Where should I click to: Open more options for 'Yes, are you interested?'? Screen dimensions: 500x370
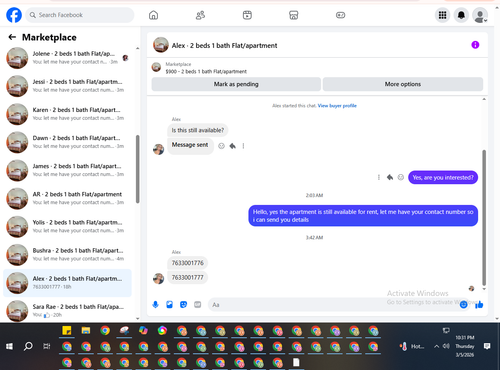coord(379,177)
